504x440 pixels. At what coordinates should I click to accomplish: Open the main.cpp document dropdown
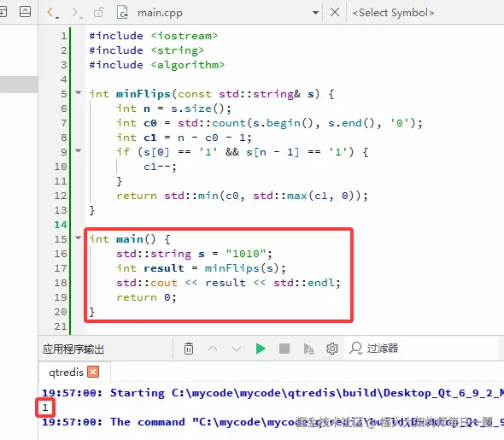(x=316, y=13)
